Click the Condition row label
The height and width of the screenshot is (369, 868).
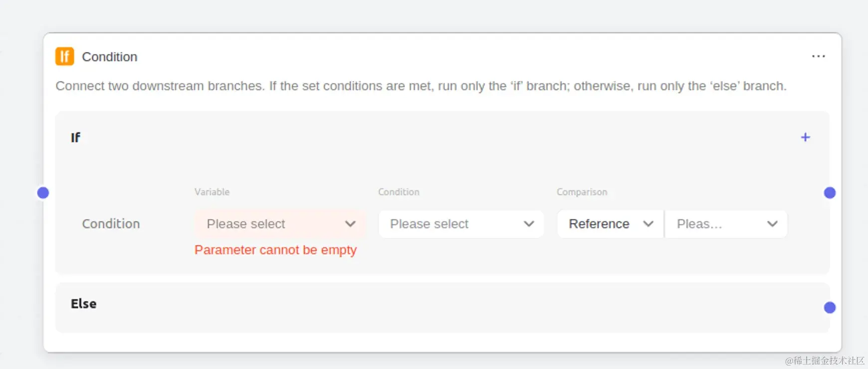click(111, 224)
